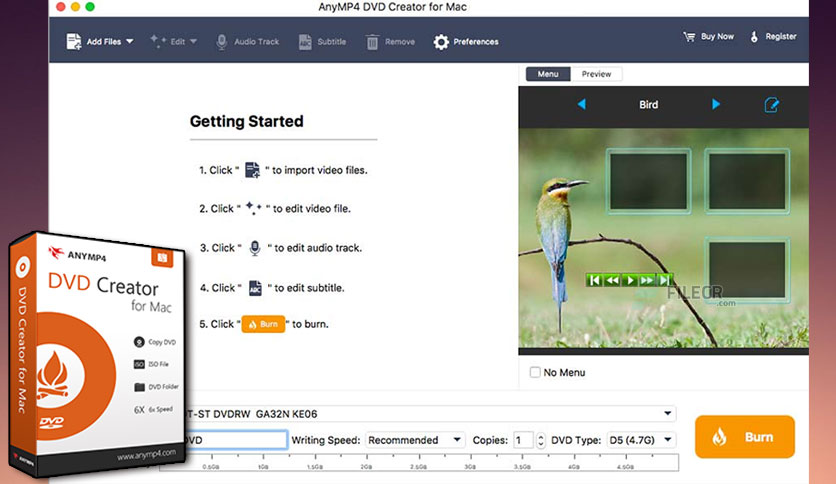Click the Preferences label in toolbar

tap(476, 42)
